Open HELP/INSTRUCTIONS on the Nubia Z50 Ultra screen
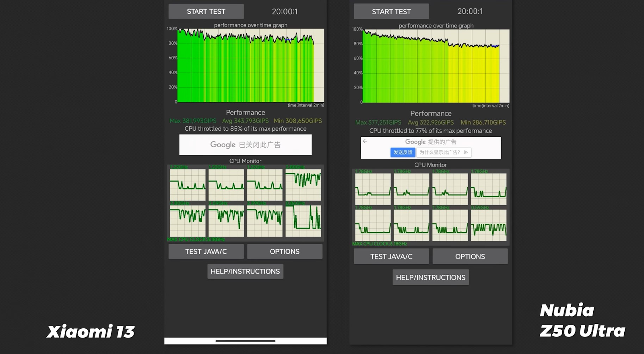The width and height of the screenshot is (644, 354). (431, 277)
